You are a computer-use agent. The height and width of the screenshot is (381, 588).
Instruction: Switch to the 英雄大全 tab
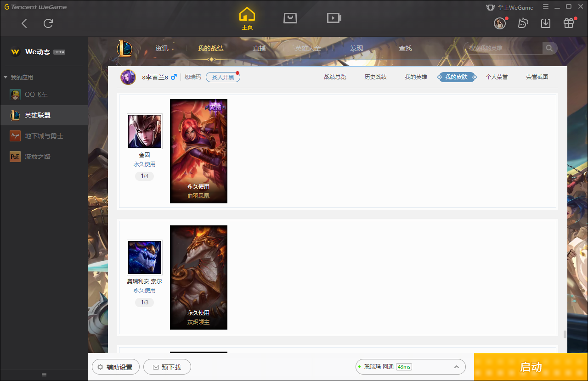[x=308, y=48]
